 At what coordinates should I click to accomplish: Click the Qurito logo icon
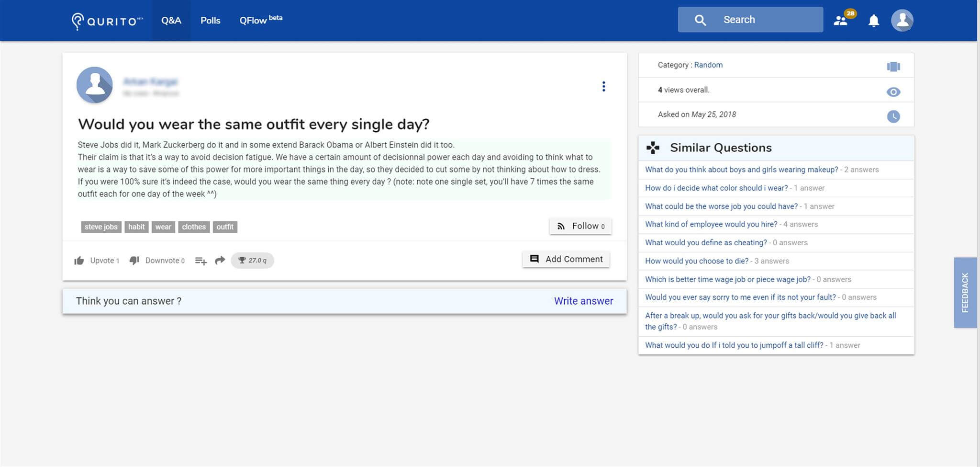pos(78,21)
